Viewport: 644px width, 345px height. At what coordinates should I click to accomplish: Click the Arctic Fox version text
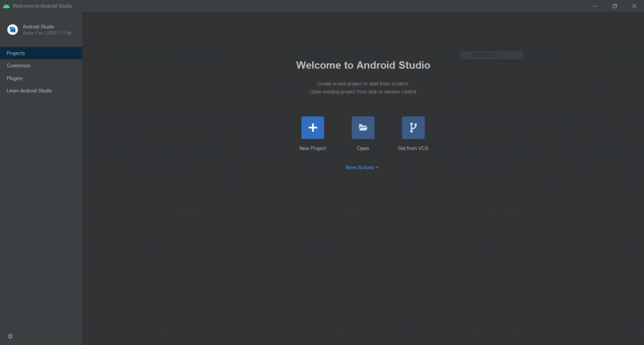48,33
